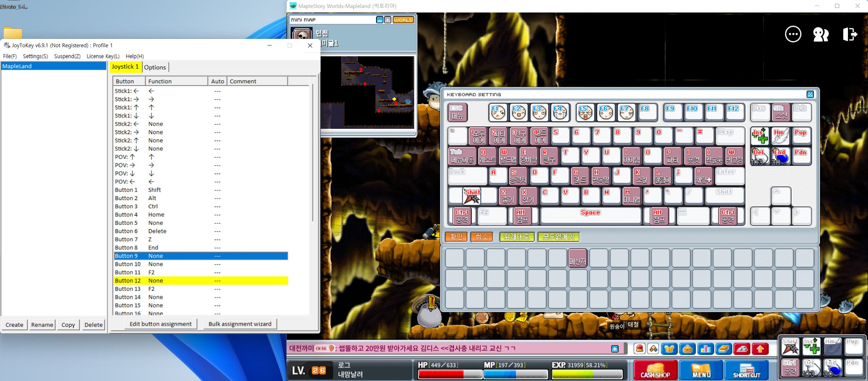This screenshot has width=868, height=381.
Task: Open the WORLD map from minimap
Action: pyautogui.click(x=403, y=20)
